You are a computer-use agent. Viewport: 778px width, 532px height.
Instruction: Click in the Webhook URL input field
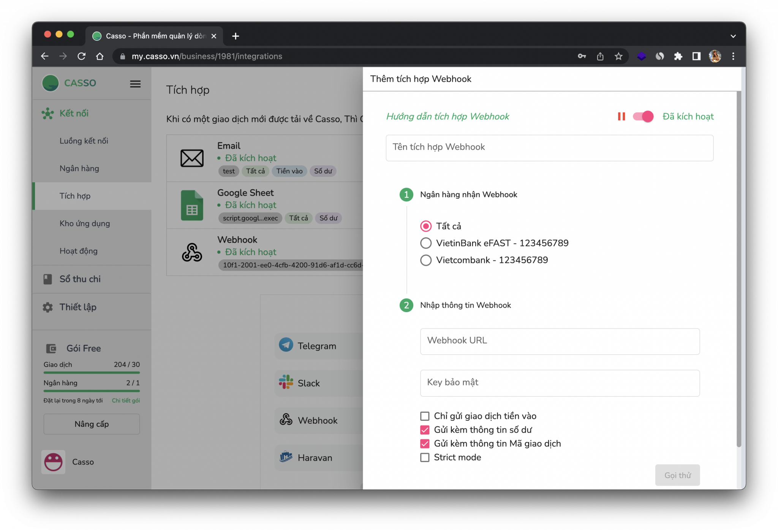tap(560, 341)
